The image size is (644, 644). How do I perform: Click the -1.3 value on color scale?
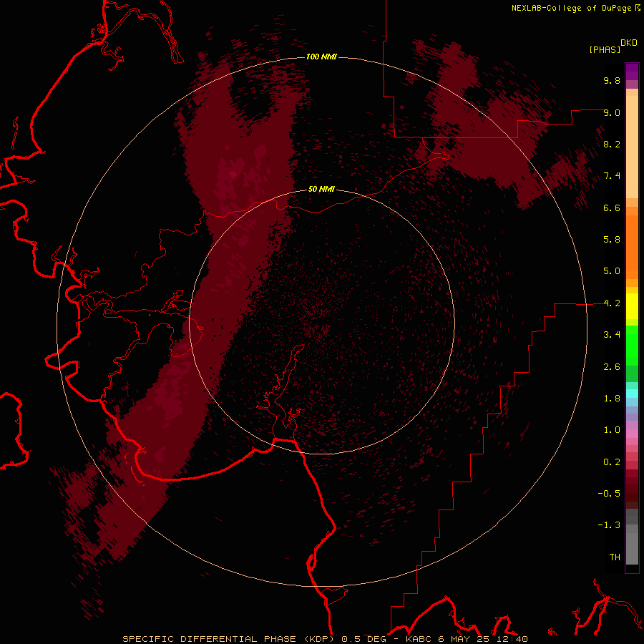(x=609, y=525)
